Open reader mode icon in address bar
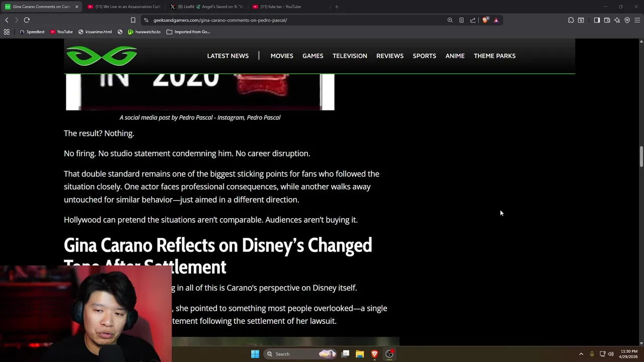The image size is (644, 362). 461,20
